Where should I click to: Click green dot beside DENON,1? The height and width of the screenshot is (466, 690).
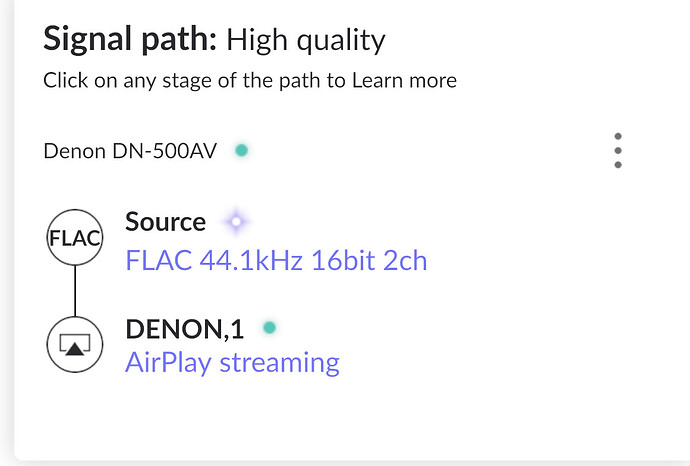pos(269,327)
